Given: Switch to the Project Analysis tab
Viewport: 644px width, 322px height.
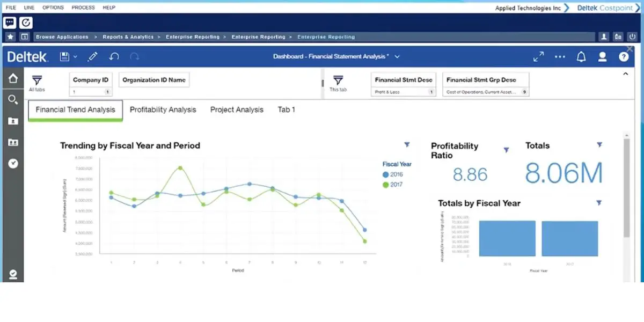Looking at the screenshot, I should [237, 109].
